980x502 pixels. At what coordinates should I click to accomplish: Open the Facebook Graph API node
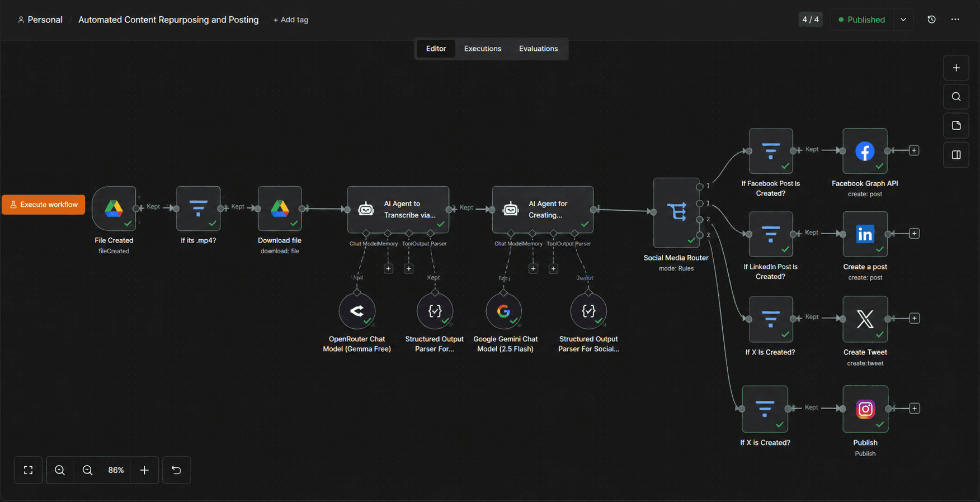[x=865, y=151]
